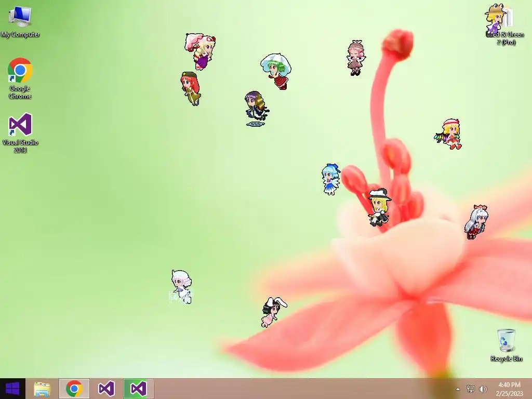Select the green-highlighted Visual Studio taskbar icon
This screenshot has height=399, width=532.
click(138, 389)
